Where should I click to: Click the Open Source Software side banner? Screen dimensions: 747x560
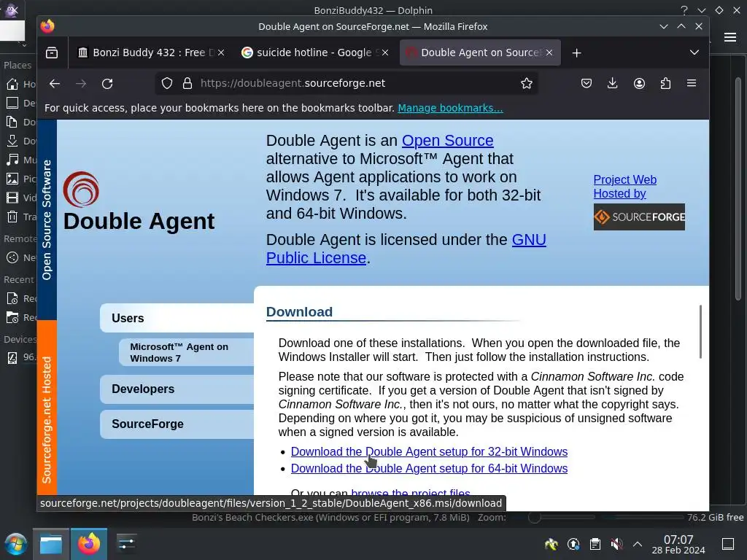pyautogui.click(x=47, y=219)
